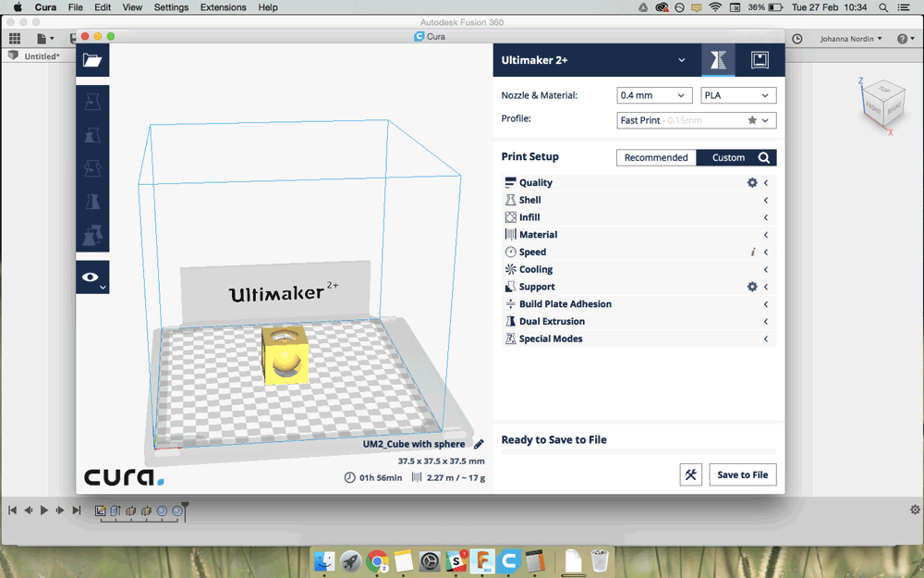Viewport: 924px width, 578px height.
Task: Expand the Special Modes category
Action: coord(638,338)
